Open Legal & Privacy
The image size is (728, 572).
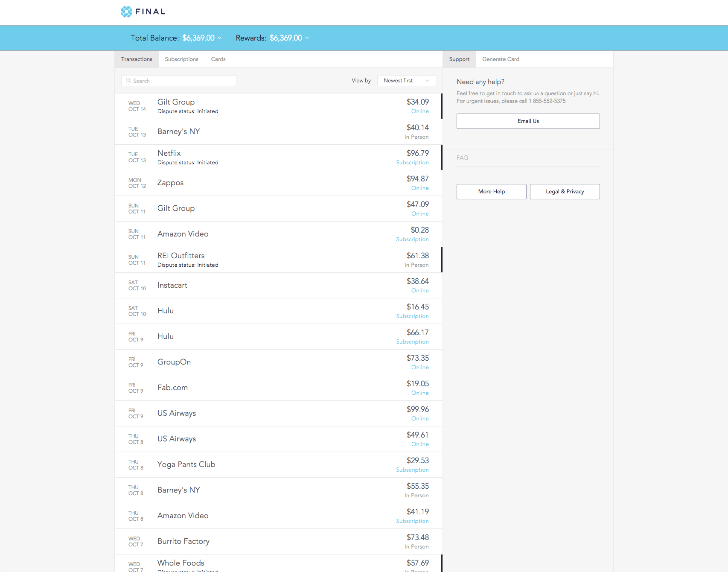tap(565, 192)
